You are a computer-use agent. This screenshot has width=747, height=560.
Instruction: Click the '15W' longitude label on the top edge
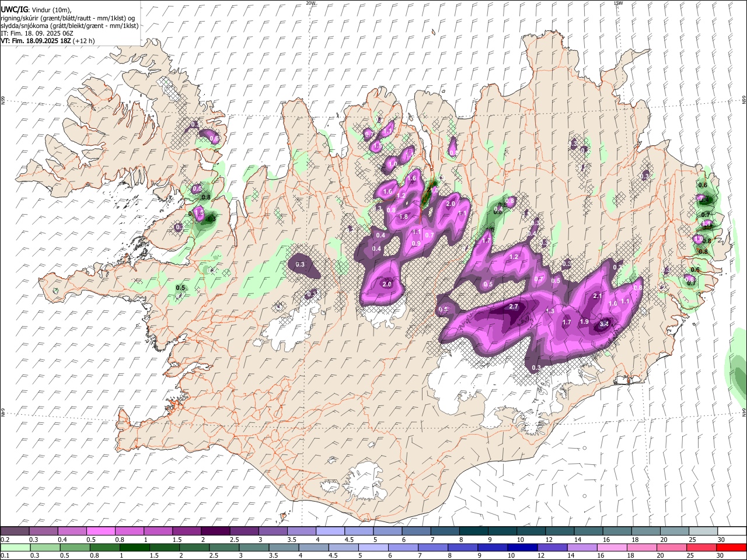[x=618, y=3]
